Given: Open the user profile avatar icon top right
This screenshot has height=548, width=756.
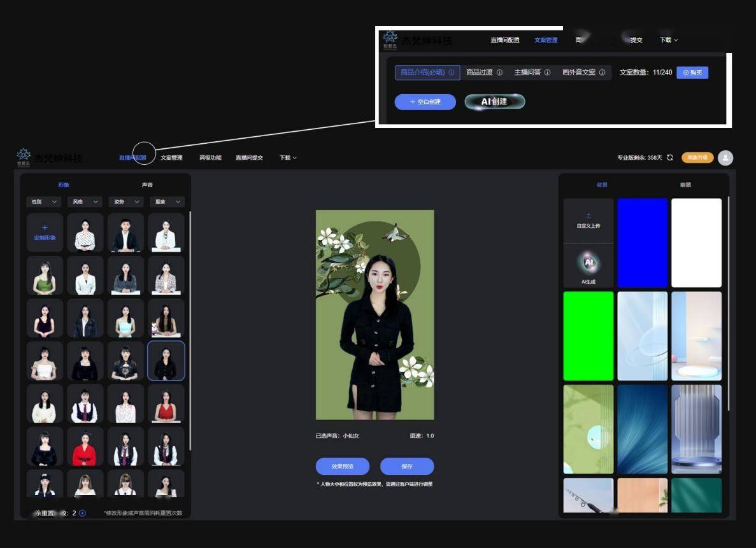Looking at the screenshot, I should tap(725, 157).
